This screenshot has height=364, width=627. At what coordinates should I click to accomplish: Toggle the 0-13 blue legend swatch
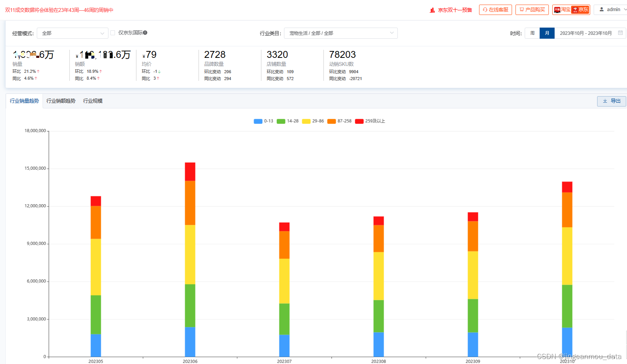258,121
